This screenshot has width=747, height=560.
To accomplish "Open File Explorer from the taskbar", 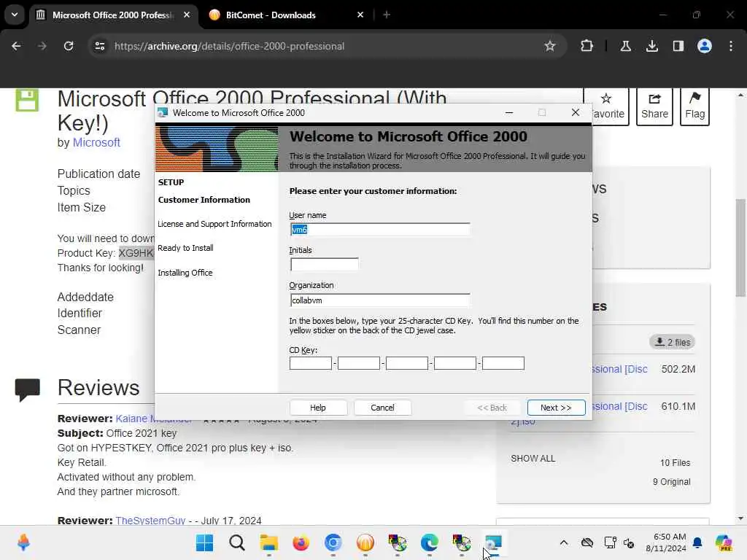I will (x=268, y=542).
